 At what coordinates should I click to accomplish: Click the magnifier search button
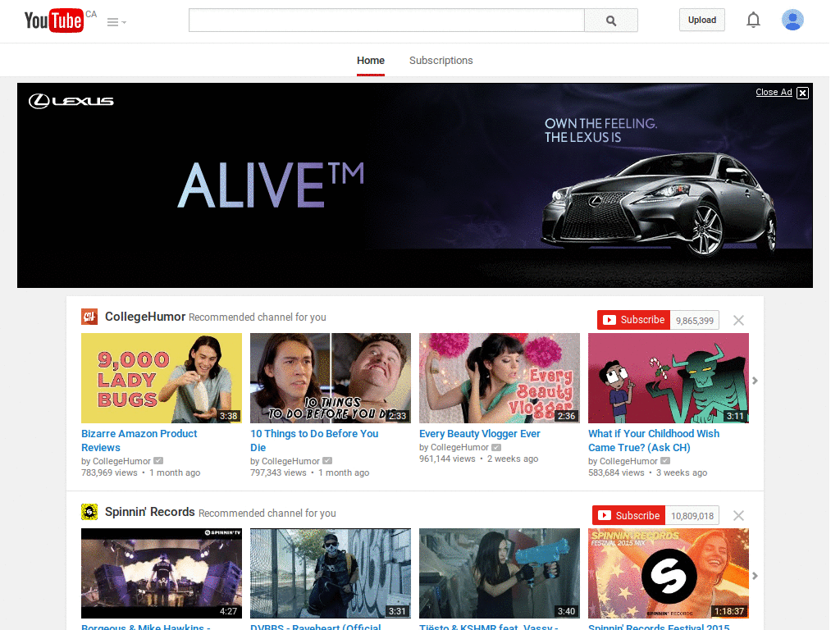pos(610,21)
